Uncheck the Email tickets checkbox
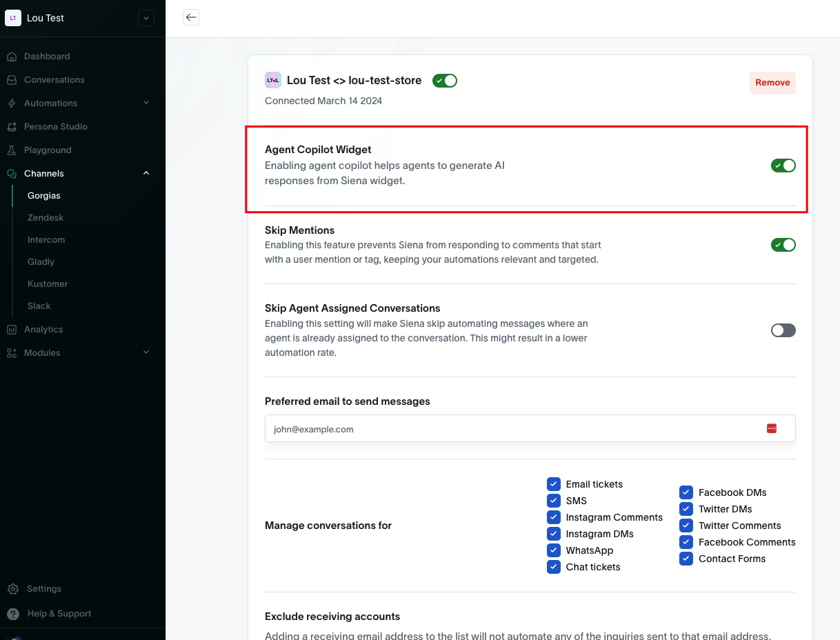 coord(554,484)
